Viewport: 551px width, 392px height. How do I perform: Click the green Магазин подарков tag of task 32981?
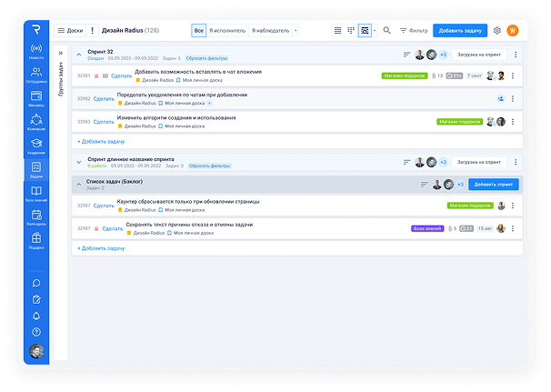coord(405,75)
